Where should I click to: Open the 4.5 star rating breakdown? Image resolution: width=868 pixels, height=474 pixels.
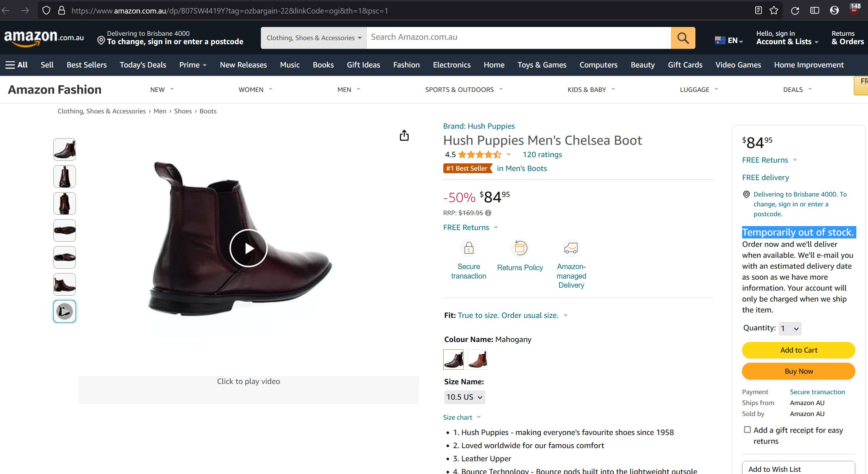(x=477, y=155)
